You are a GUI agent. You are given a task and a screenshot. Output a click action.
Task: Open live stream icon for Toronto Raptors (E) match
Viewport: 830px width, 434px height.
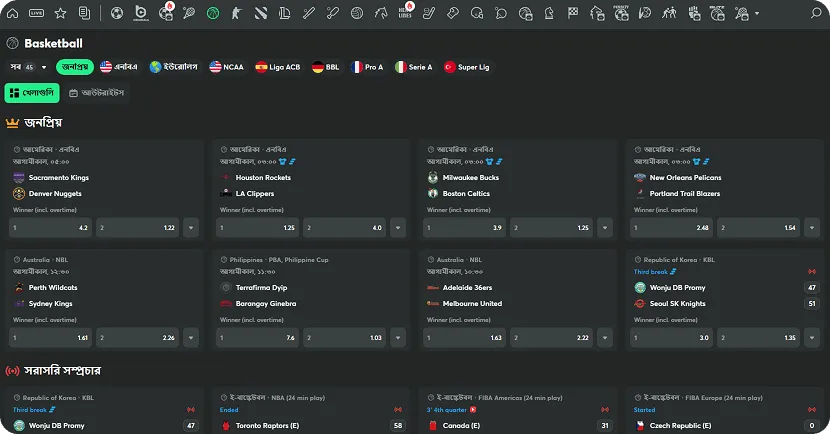398,410
